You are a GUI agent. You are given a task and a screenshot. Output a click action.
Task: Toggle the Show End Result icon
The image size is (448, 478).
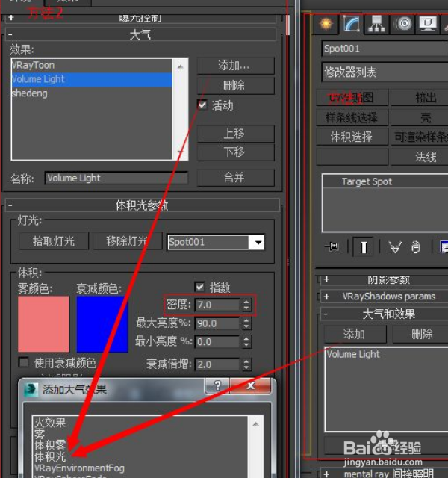[364, 246]
